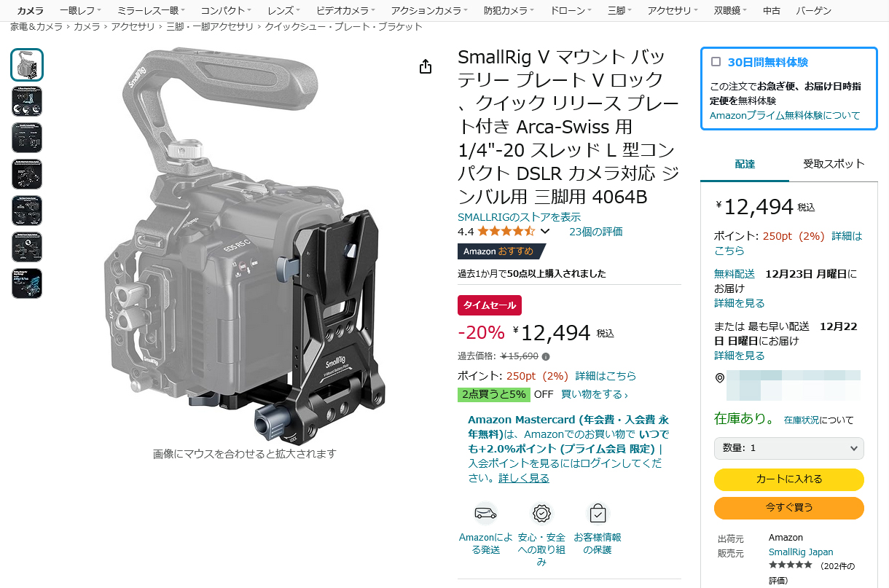Click the safety badge icon

[x=541, y=514]
